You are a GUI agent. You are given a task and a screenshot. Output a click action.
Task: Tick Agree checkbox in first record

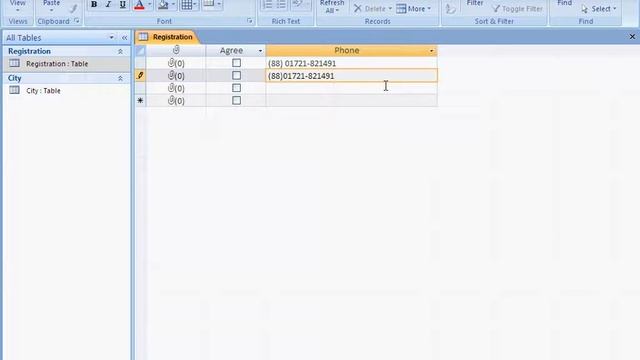[x=236, y=63]
